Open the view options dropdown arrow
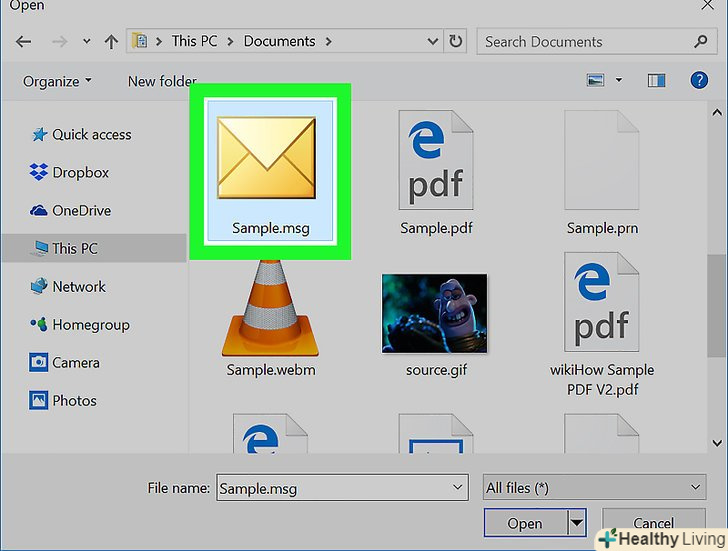Viewport: 728px width, 551px height. click(x=619, y=80)
